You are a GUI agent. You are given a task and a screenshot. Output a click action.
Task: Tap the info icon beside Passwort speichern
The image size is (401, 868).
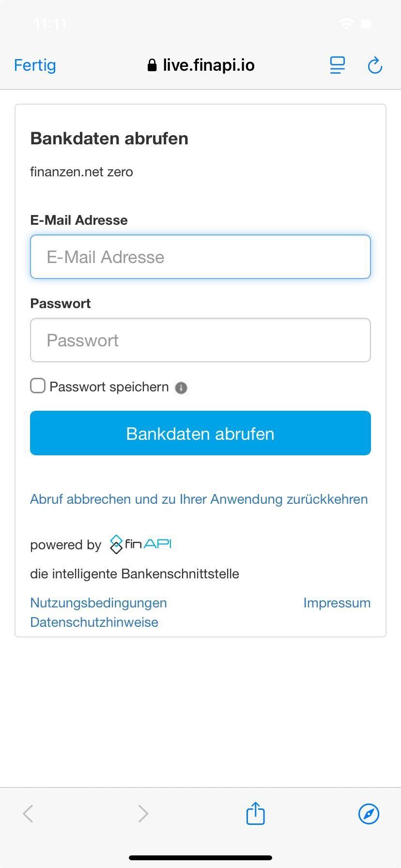(181, 387)
